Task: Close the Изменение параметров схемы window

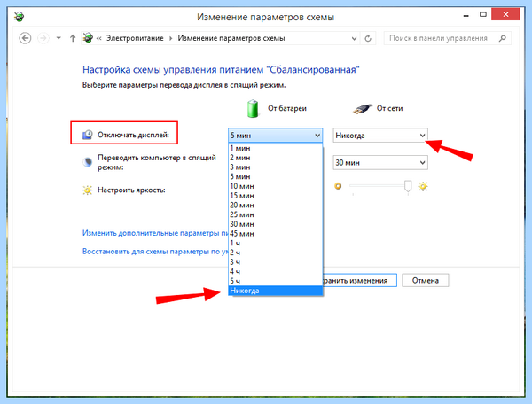Action: click(505, 14)
